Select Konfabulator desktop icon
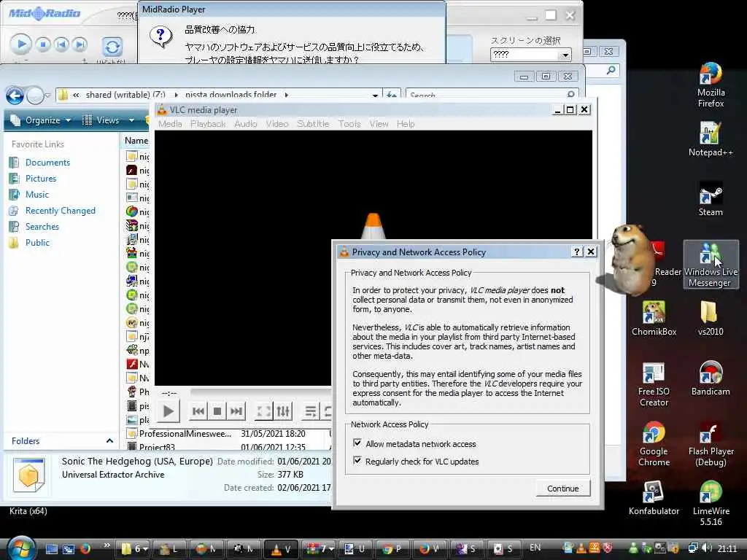This screenshot has height=560, width=747. [654, 498]
